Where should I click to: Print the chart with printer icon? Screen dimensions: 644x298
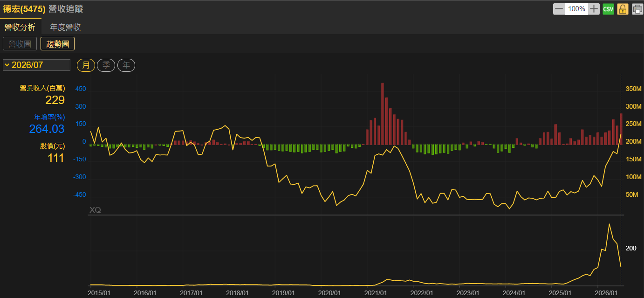click(x=637, y=9)
